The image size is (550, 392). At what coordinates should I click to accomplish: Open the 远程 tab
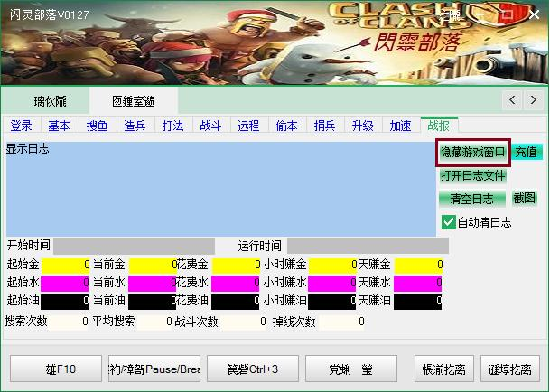coord(248,126)
